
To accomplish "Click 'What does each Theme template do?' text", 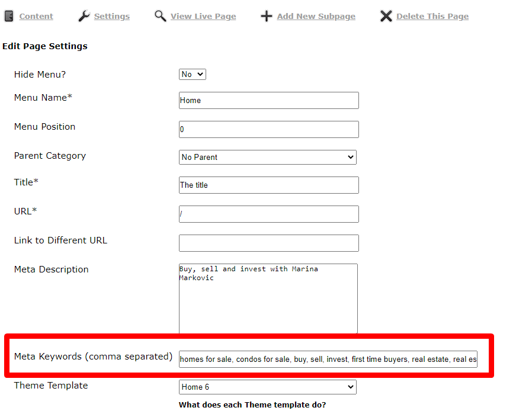I will [252, 405].
